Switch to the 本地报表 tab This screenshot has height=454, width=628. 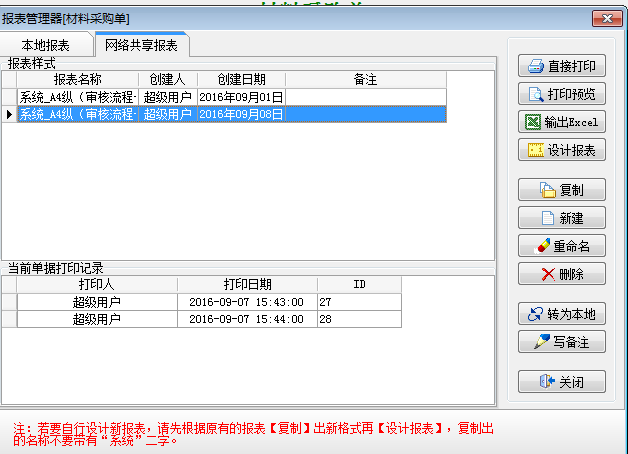[x=46, y=45]
